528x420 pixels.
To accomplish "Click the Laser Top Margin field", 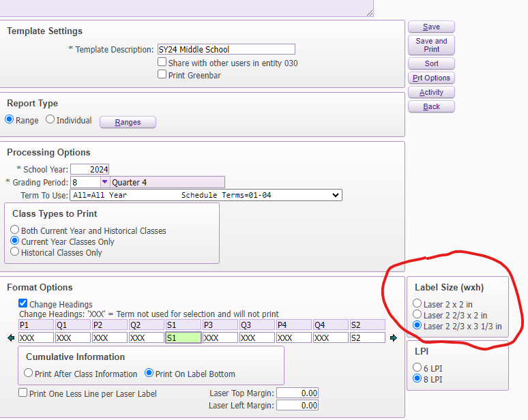I will [x=297, y=393].
